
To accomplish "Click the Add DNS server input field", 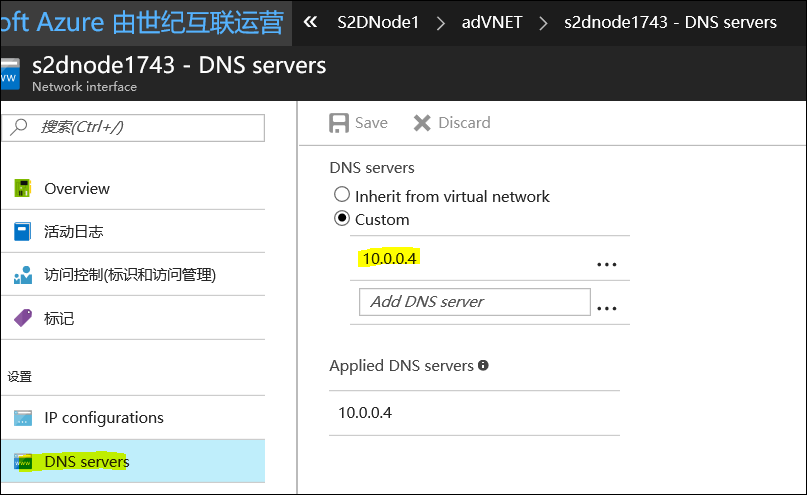I will click(x=474, y=302).
